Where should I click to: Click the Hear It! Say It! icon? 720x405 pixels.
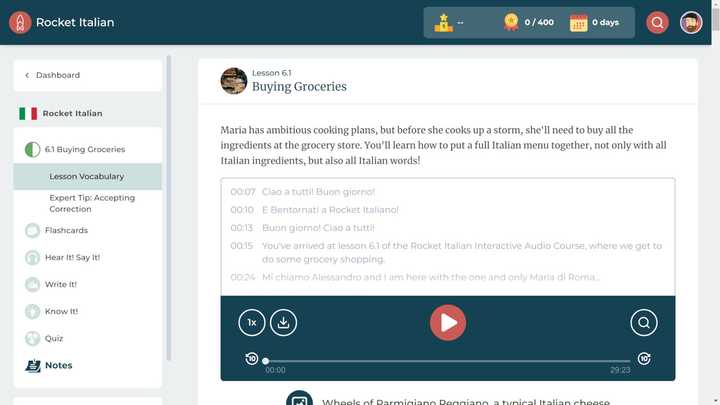coord(33,258)
